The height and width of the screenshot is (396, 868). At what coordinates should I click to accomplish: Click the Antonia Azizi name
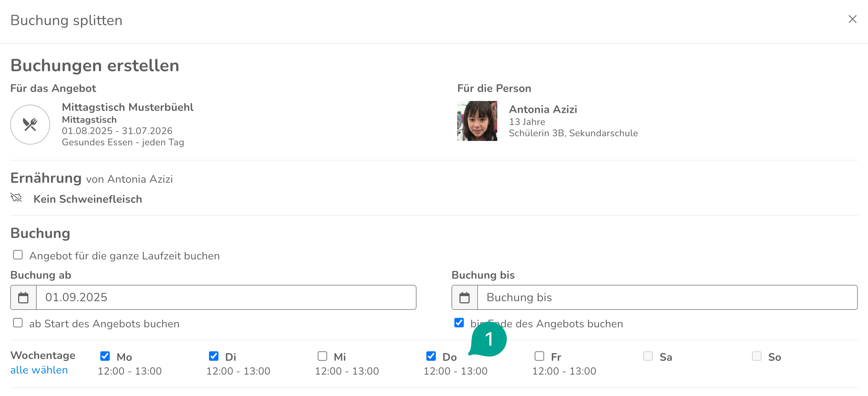point(543,109)
